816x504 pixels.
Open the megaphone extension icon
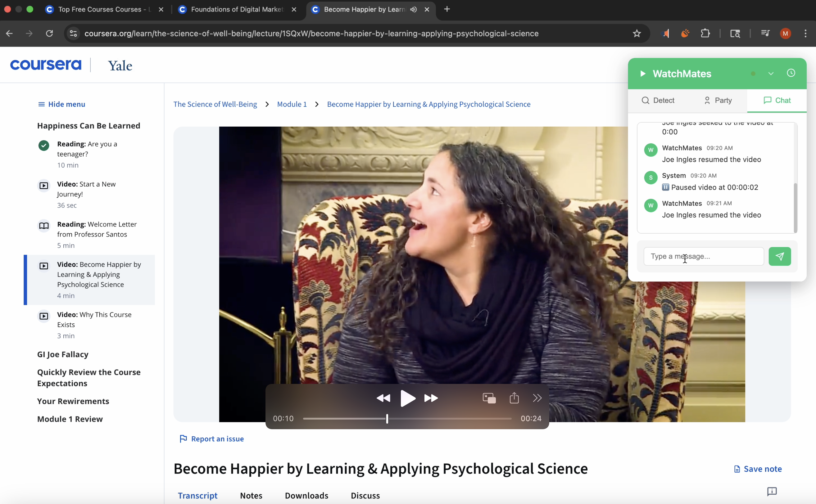[665, 33]
